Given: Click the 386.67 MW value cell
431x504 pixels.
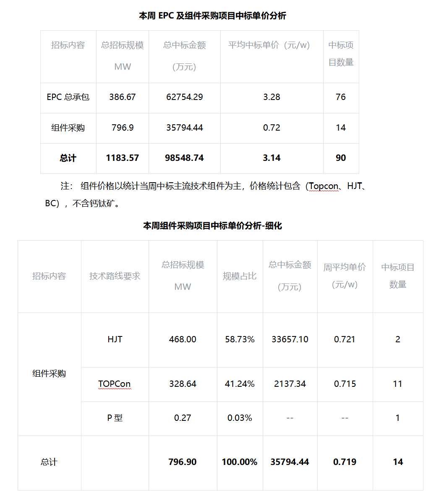Looking at the screenshot, I should pos(123,97).
